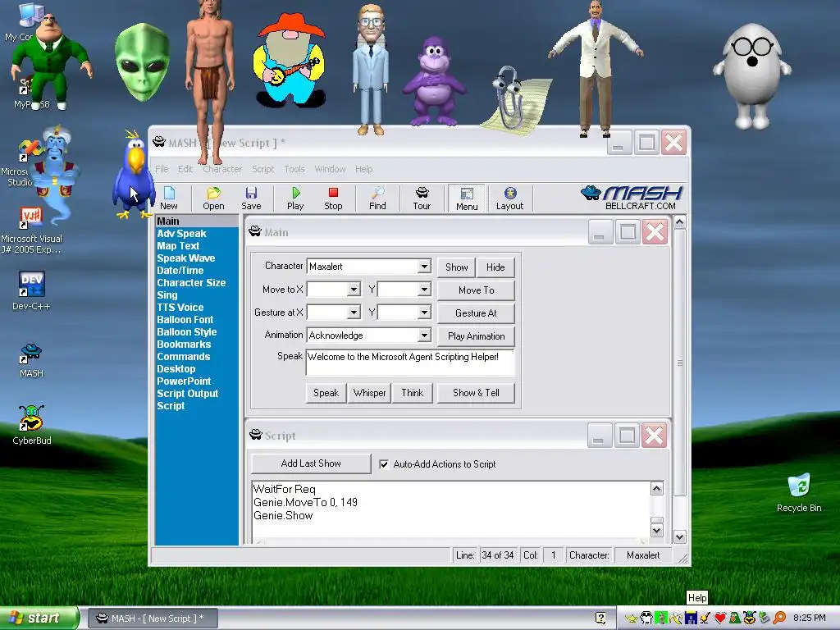This screenshot has height=630, width=840.
Task: Click the New script toolbar icon
Action: click(169, 198)
